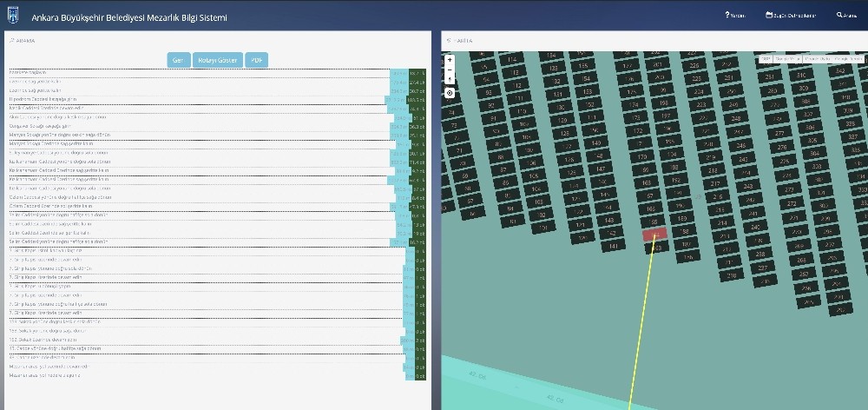Select the Google Yol map layer

tap(788, 59)
